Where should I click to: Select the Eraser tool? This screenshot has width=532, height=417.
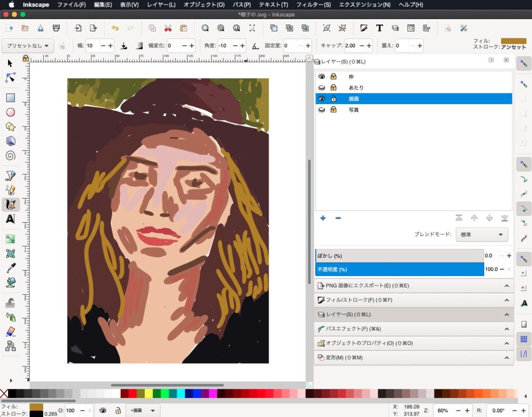coord(10,332)
